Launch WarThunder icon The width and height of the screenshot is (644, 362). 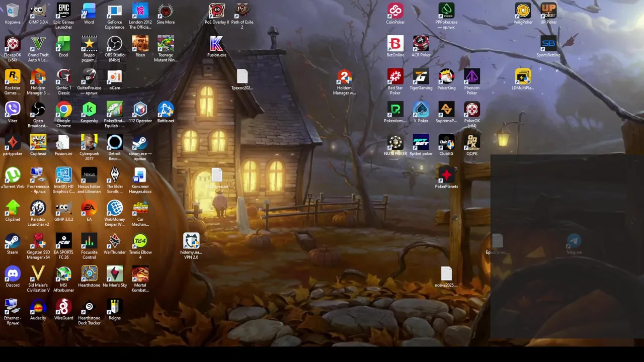115,244
